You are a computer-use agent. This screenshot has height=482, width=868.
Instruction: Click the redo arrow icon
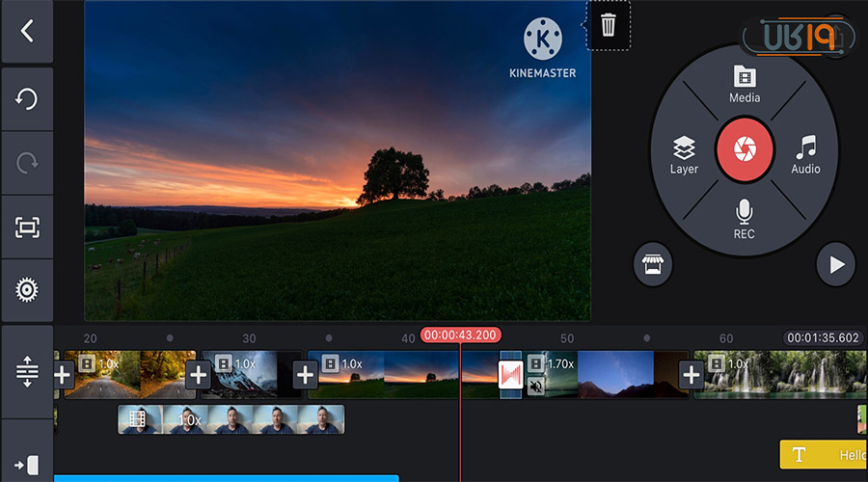coord(27,163)
